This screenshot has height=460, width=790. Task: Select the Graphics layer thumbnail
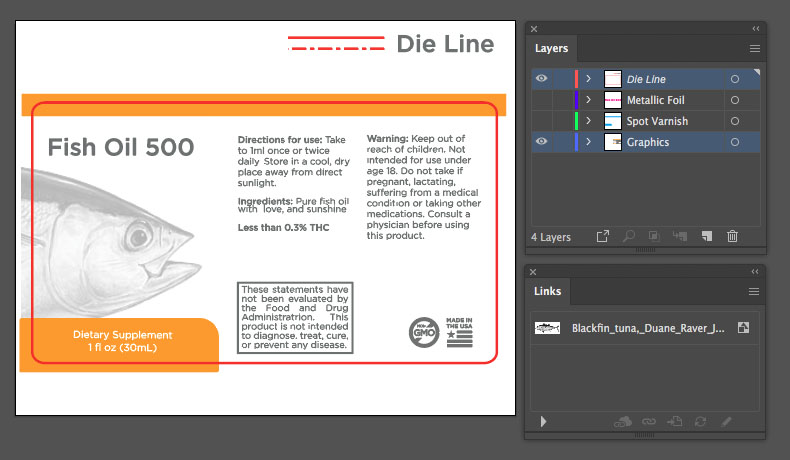click(613, 142)
